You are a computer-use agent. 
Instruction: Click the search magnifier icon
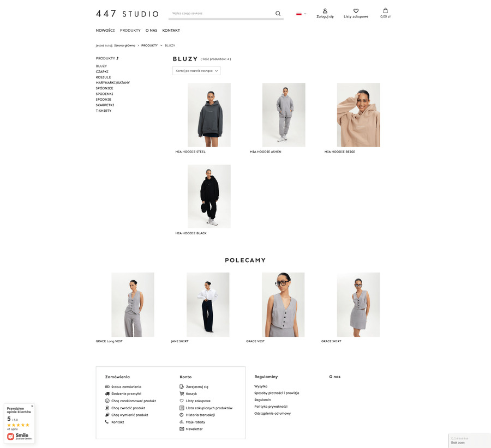278,14
